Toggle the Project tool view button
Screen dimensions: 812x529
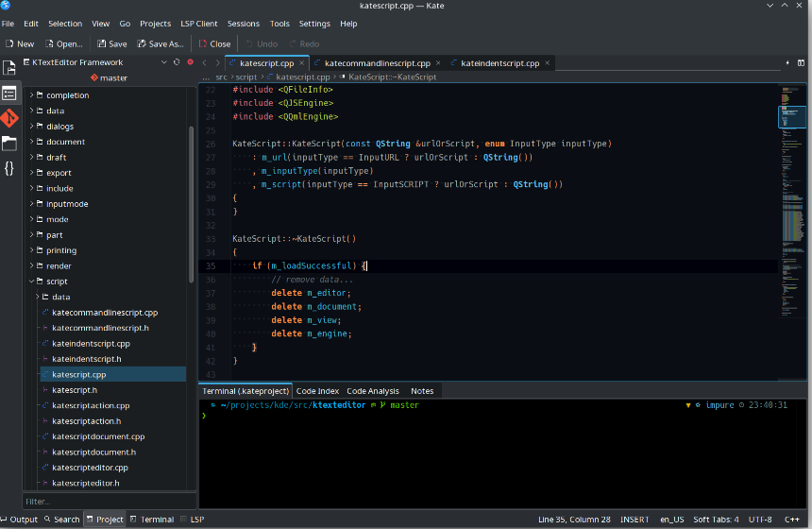coord(105,520)
